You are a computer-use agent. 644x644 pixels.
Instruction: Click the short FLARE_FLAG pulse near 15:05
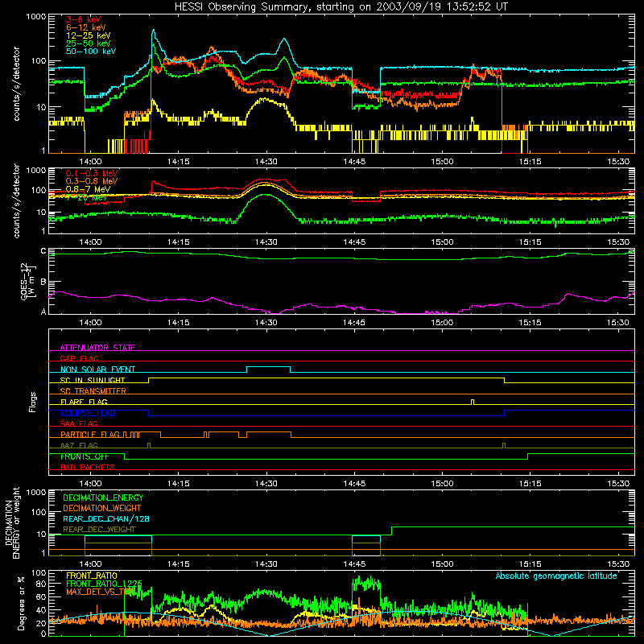[x=473, y=402]
